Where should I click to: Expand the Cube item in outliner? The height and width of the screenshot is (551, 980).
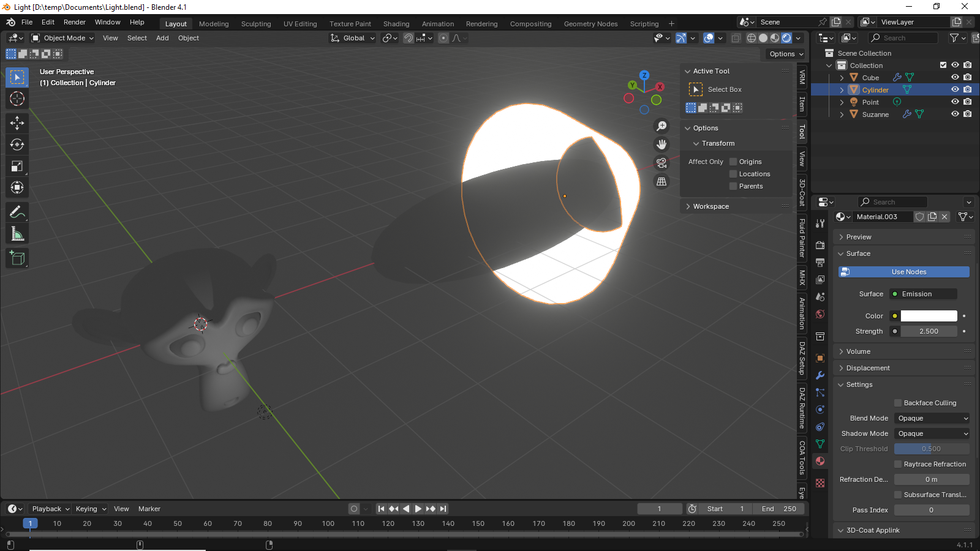point(842,78)
